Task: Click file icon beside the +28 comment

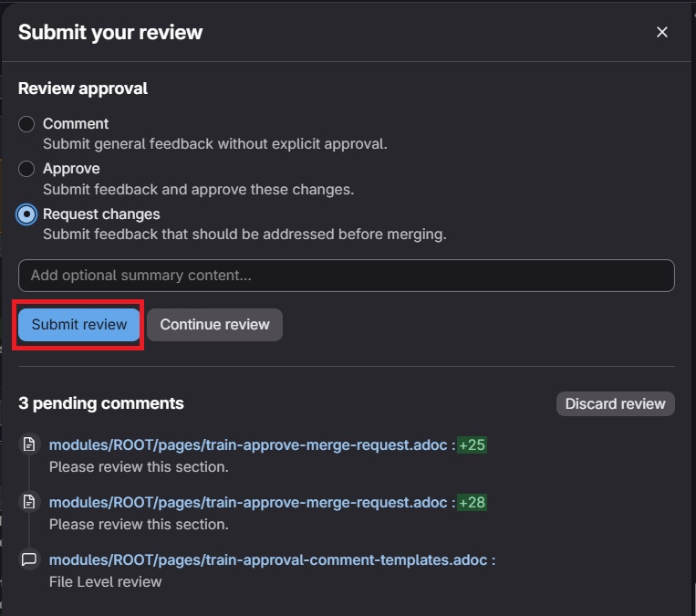Action: point(29,502)
